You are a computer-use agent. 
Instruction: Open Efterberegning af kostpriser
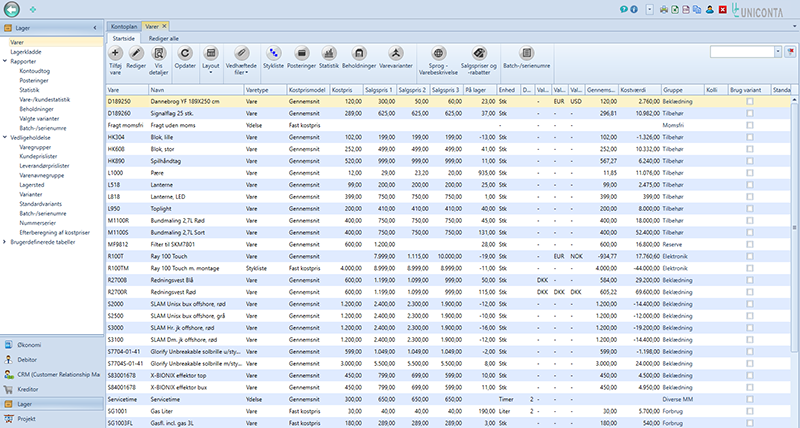pyautogui.click(x=55, y=233)
